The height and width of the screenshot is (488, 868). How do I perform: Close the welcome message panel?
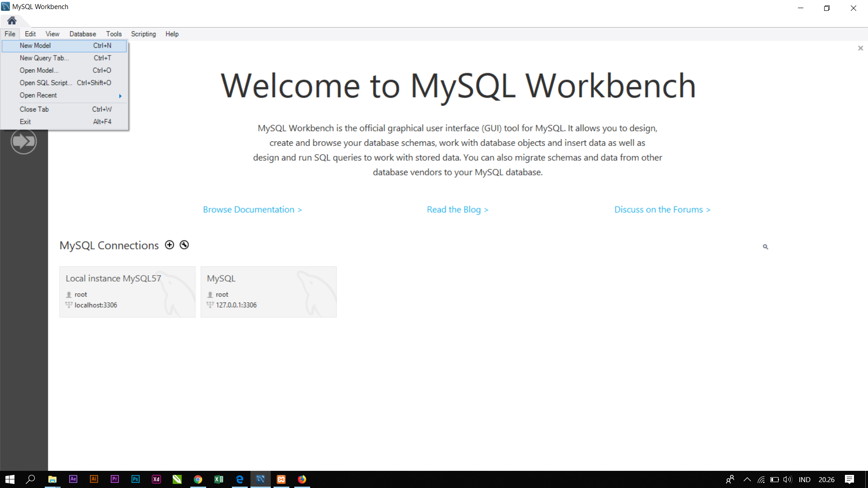point(860,48)
